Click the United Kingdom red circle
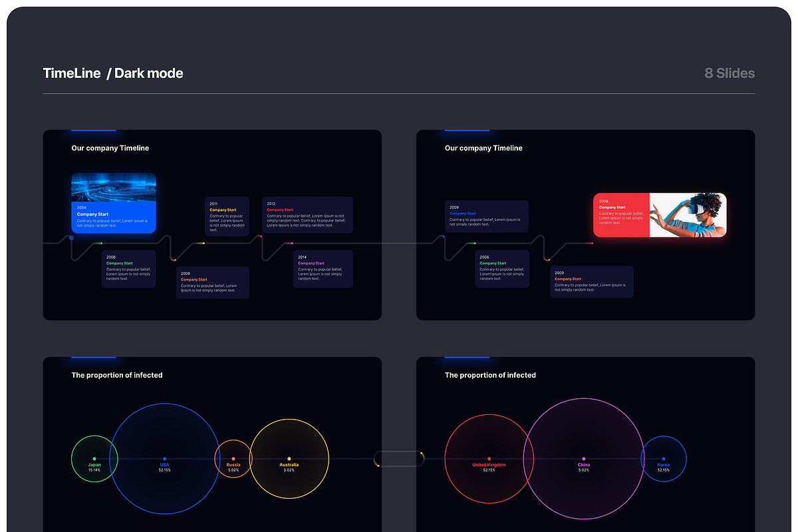 [489, 459]
